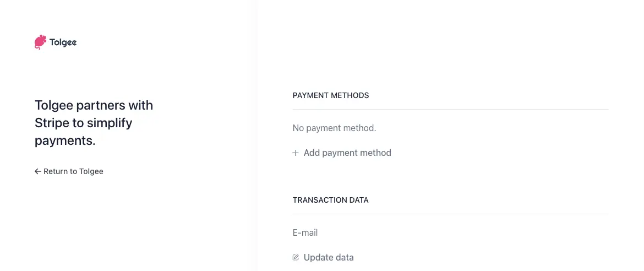
Task: Click the "No payment method." status text
Action: pyautogui.click(x=334, y=128)
